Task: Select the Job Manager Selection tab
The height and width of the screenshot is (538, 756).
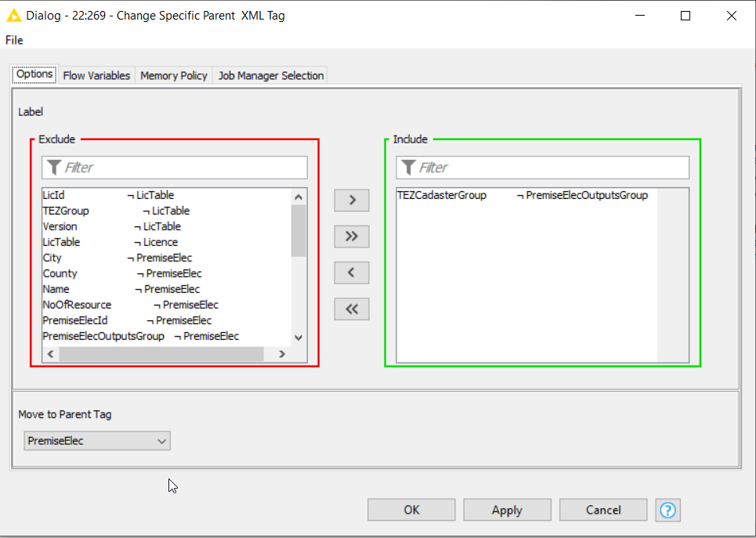Action: 270,75
